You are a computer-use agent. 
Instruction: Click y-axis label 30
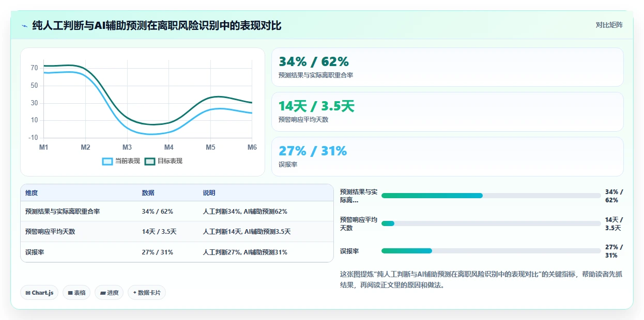(34, 103)
